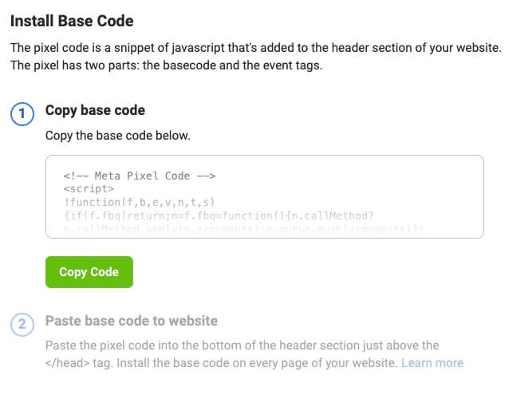Click inside the base code text box
This screenshot has width=532, height=395.
point(265,196)
